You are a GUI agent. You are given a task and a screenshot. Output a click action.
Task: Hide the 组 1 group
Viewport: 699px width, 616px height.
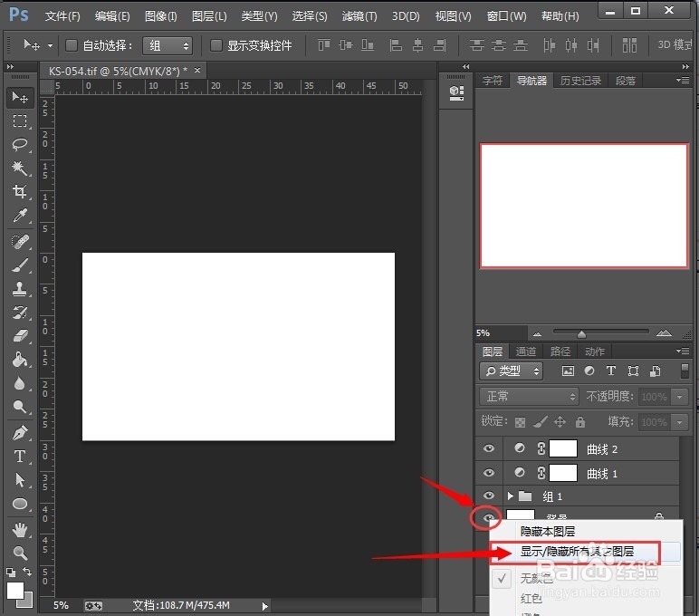click(x=489, y=496)
